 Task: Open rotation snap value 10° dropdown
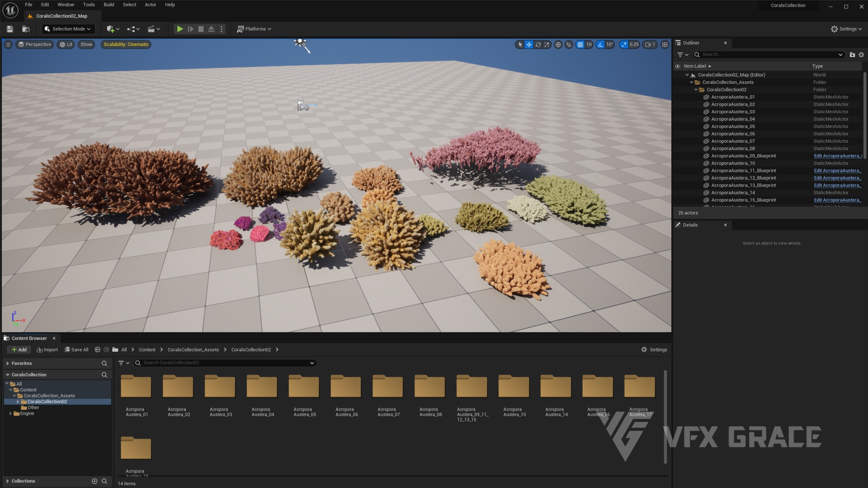(x=609, y=44)
